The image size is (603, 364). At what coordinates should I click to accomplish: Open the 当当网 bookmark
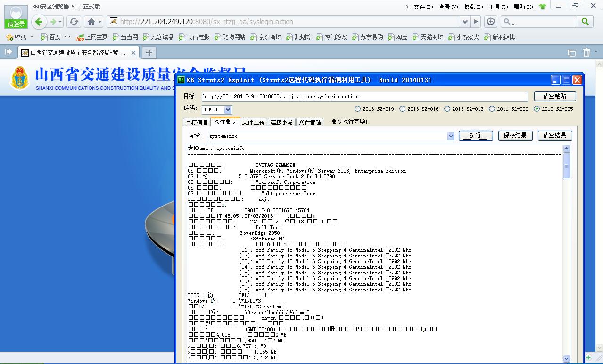[125, 37]
